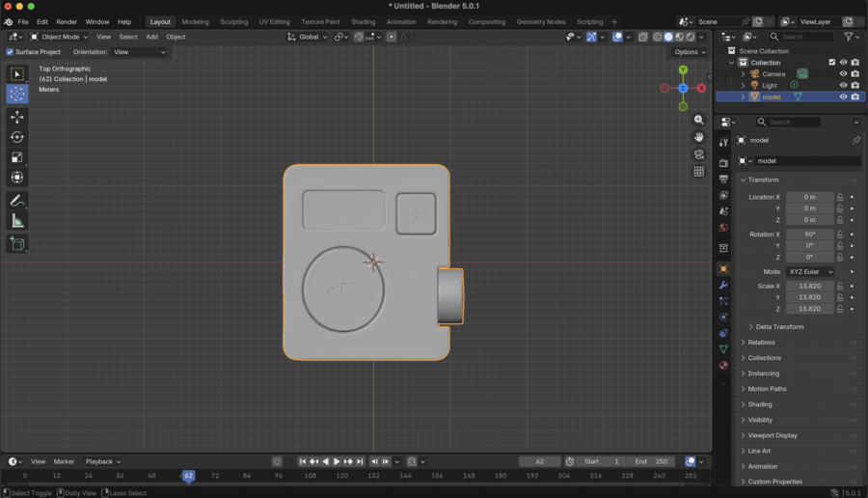Click frame 120 on the timeline

pyautogui.click(x=342, y=476)
